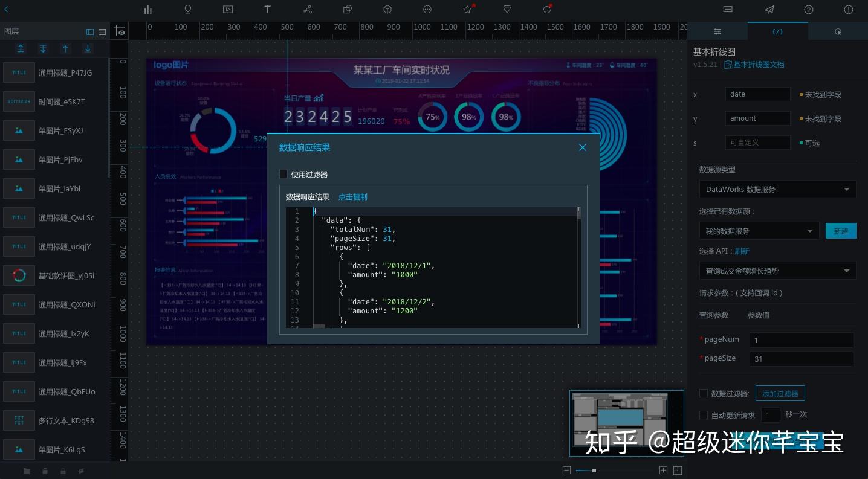Image resolution: width=868 pixels, height=479 pixels.
Task: Enable the 使用过滤器 checkbox
Action: [x=283, y=174]
